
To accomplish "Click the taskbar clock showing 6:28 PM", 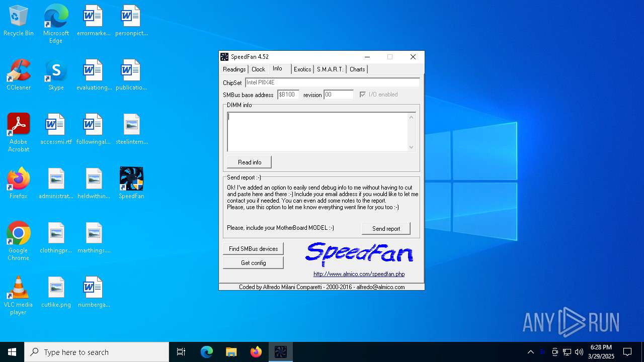I will coord(601,352).
